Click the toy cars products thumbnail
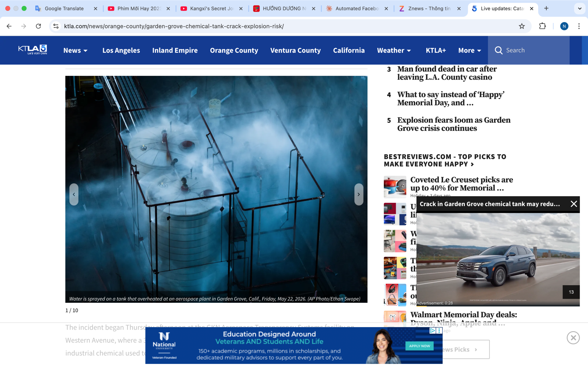 pyautogui.click(x=395, y=268)
